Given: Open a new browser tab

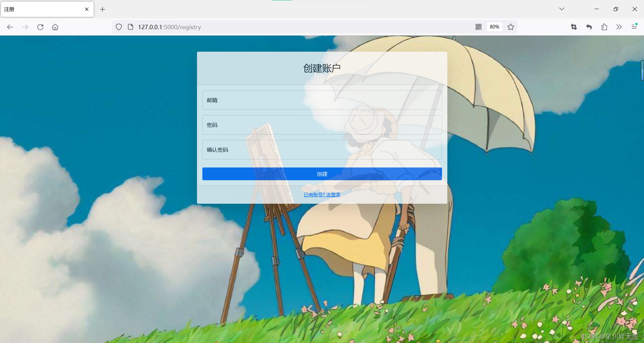Looking at the screenshot, I should point(103,9).
